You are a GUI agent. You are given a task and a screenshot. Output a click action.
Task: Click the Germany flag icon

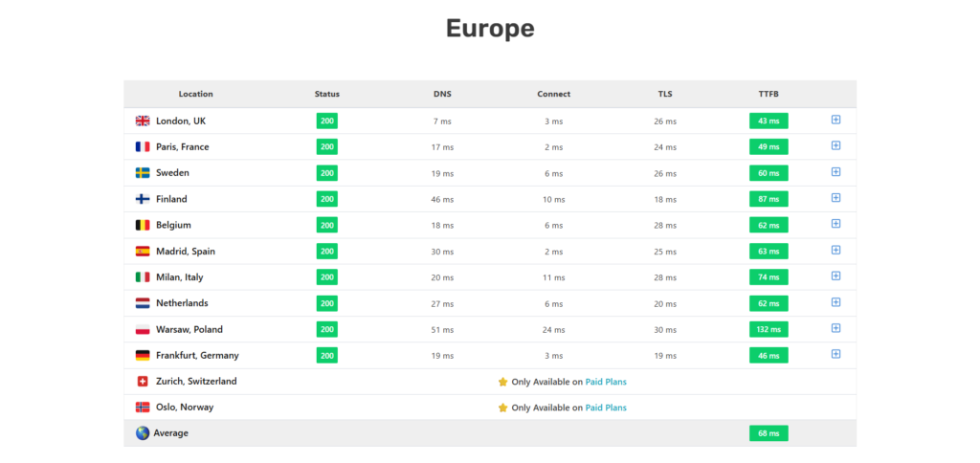click(x=143, y=355)
